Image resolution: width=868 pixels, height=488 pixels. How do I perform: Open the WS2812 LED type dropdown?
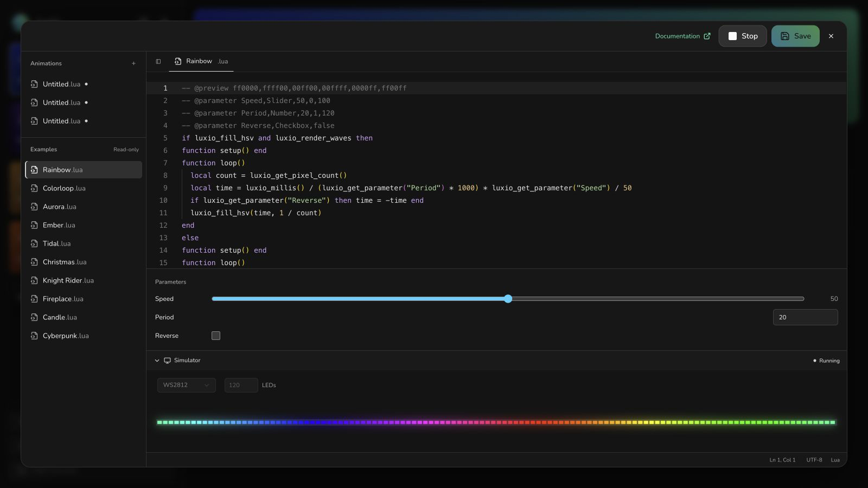tap(187, 385)
